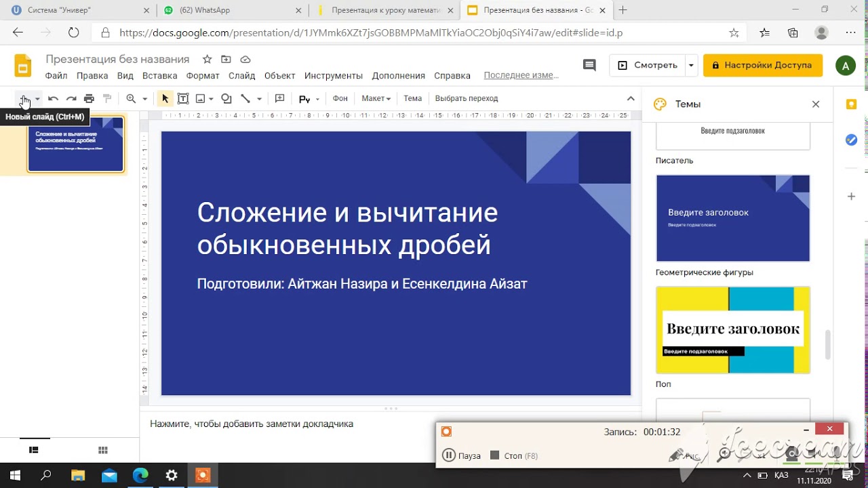Select slide 1 thumbnail in filmstrip

click(75, 144)
